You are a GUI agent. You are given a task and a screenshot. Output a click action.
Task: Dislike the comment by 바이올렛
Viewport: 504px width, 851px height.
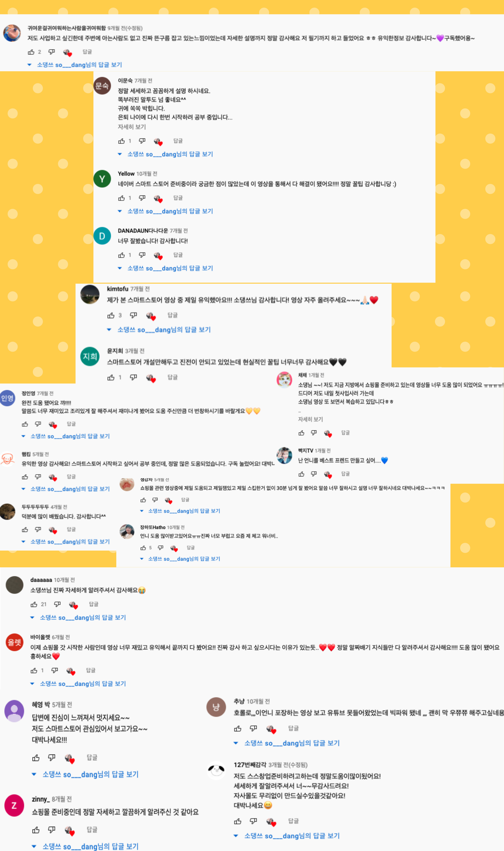[x=55, y=670]
